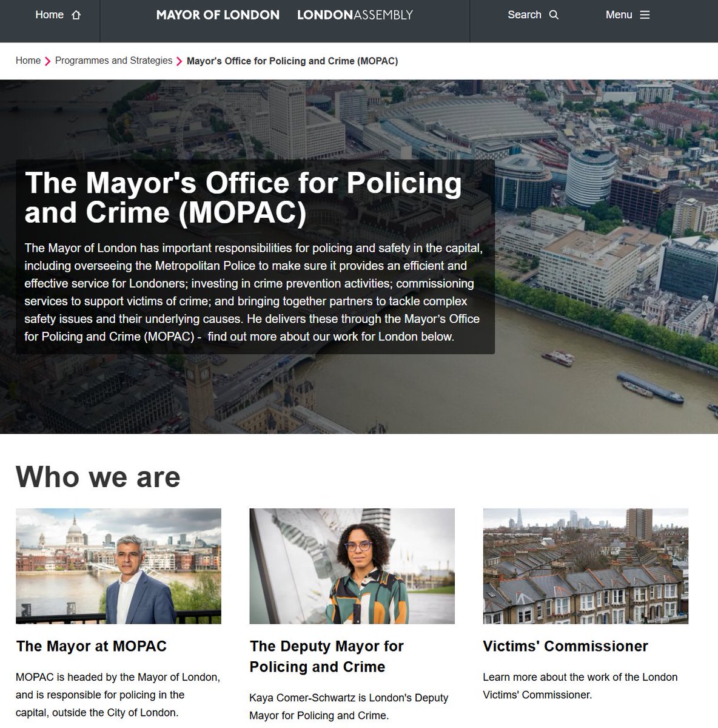The width and height of the screenshot is (718, 728).
Task: Click the text 'Learn more about the work of the London'
Action: [x=580, y=677]
